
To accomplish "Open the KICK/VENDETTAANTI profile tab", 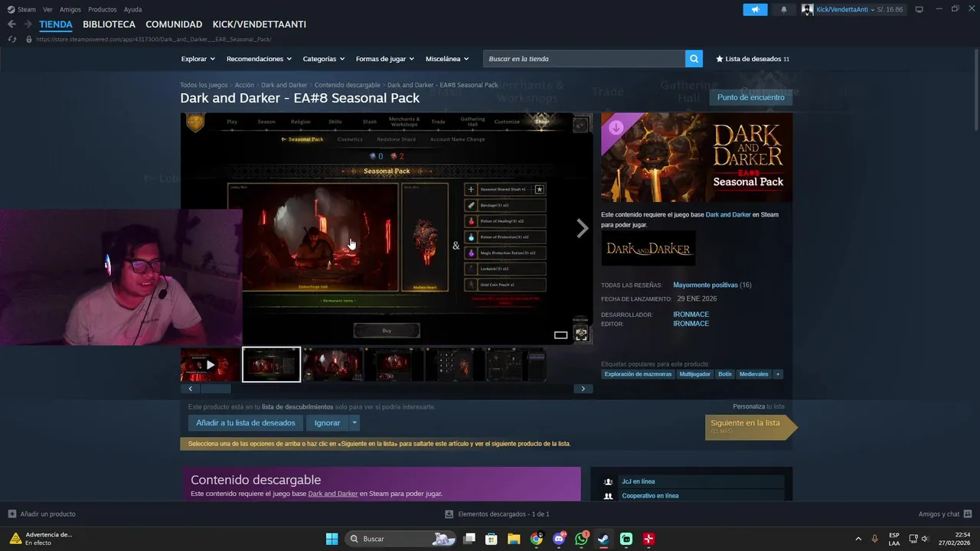I will pyautogui.click(x=260, y=24).
